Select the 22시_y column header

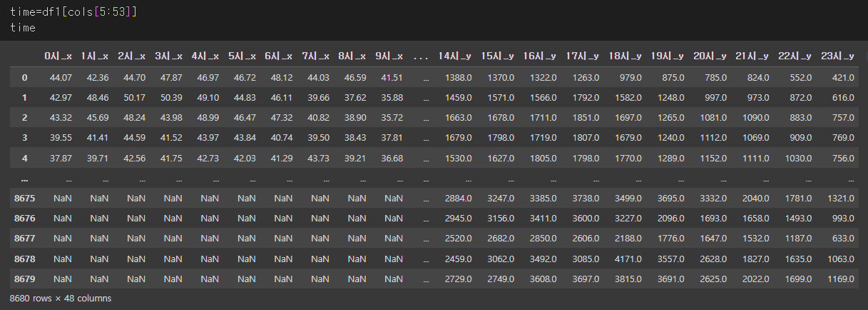tap(795, 56)
